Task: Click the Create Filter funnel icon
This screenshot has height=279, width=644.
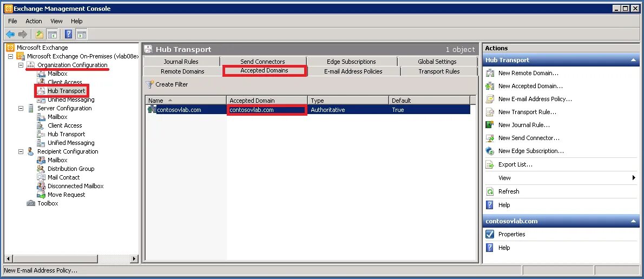Action: (x=150, y=84)
